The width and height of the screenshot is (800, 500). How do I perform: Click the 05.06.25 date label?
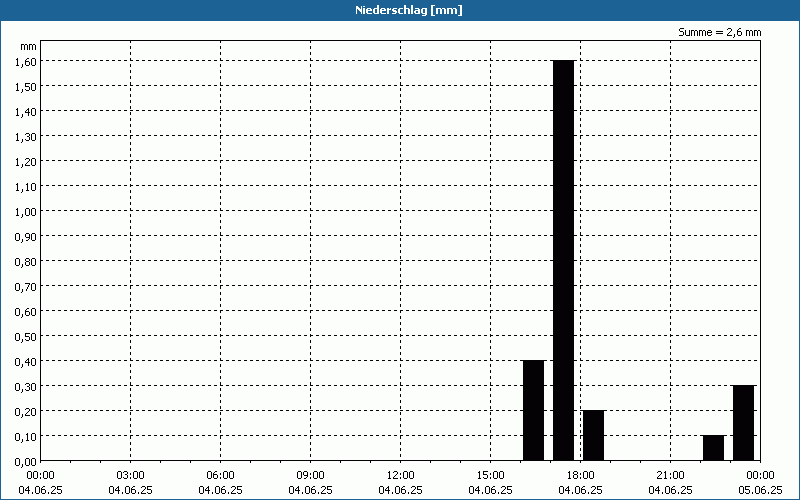[x=760, y=490]
